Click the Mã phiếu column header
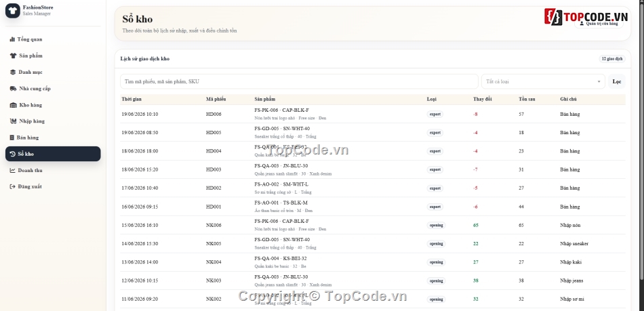This screenshot has height=311, width=644. [x=216, y=100]
